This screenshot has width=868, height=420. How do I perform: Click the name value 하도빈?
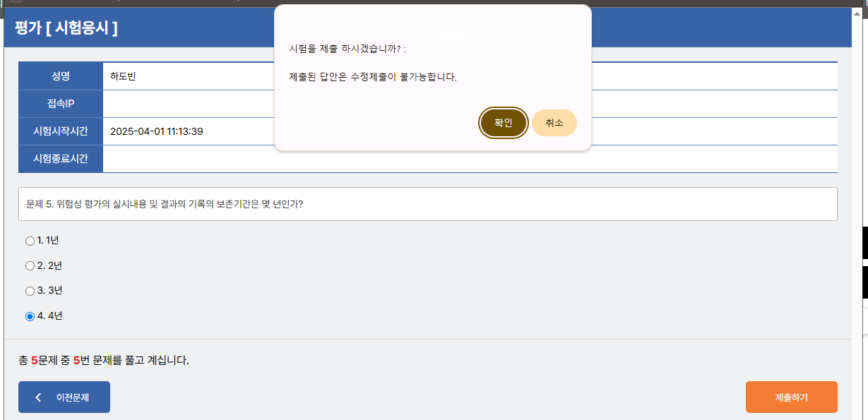coord(123,76)
